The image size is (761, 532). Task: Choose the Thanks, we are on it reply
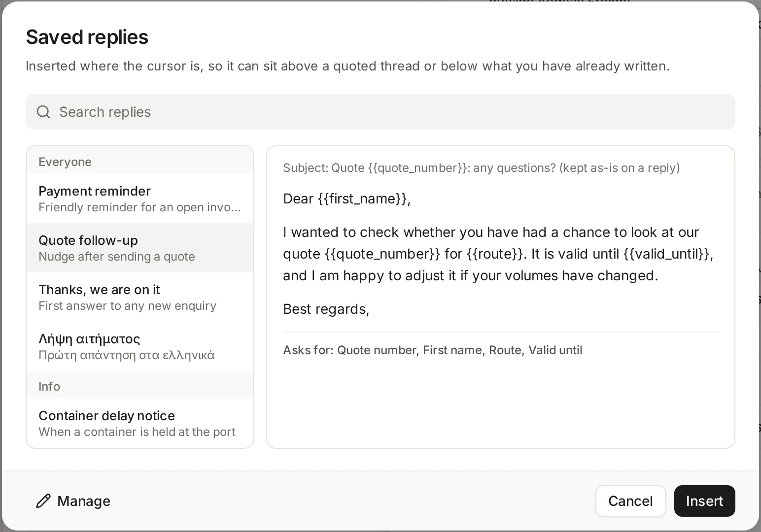[140, 297]
